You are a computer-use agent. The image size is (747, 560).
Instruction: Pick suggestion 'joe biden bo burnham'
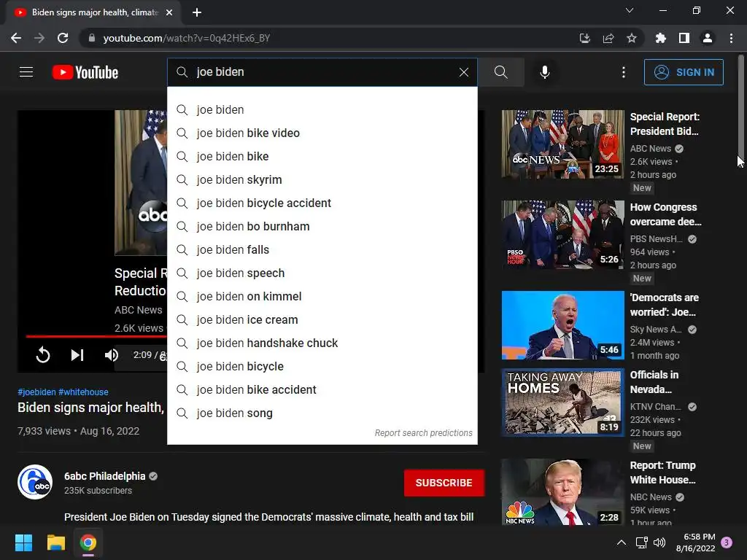tap(322, 226)
